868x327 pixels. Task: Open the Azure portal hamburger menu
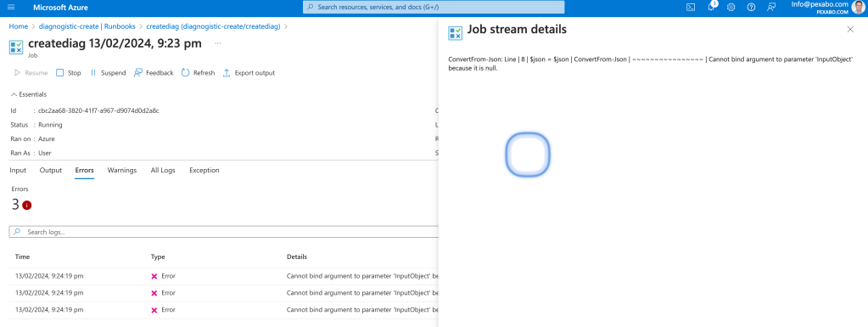pos(11,7)
